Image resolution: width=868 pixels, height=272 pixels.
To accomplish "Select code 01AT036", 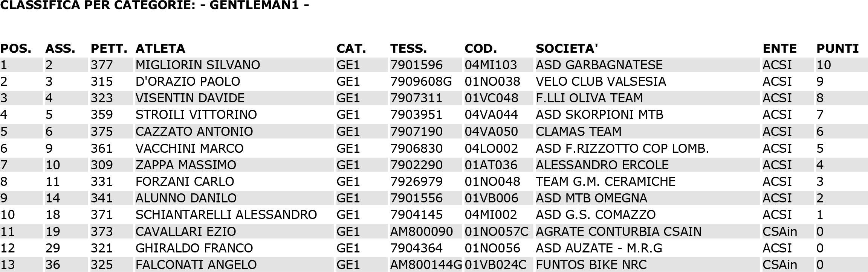I will pyautogui.click(x=491, y=165).
